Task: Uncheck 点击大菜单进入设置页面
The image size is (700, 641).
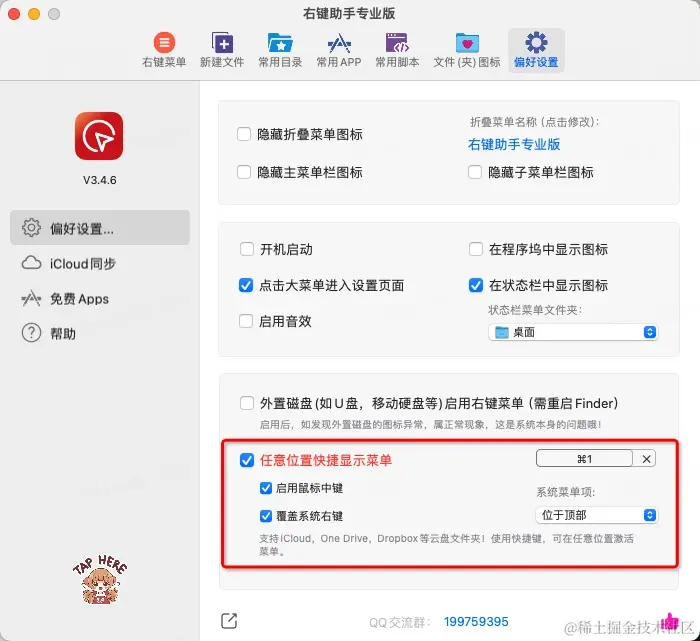Action: [246, 285]
